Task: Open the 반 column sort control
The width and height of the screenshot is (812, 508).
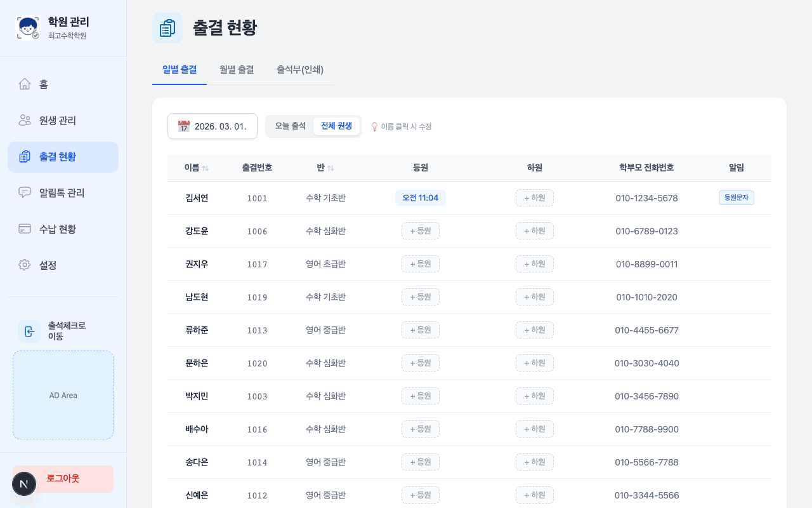Action: tap(332, 168)
